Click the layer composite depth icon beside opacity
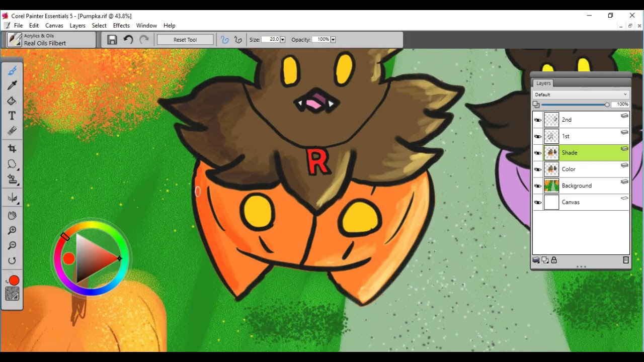Image resolution: width=644 pixels, height=362 pixels. coord(536,105)
